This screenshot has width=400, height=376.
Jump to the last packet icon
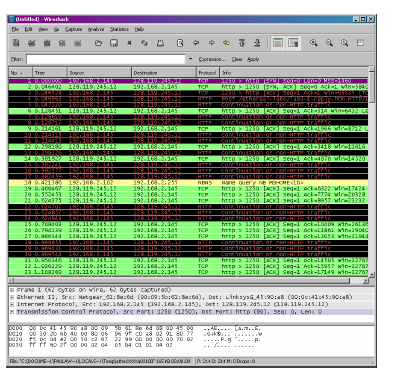coord(257,43)
